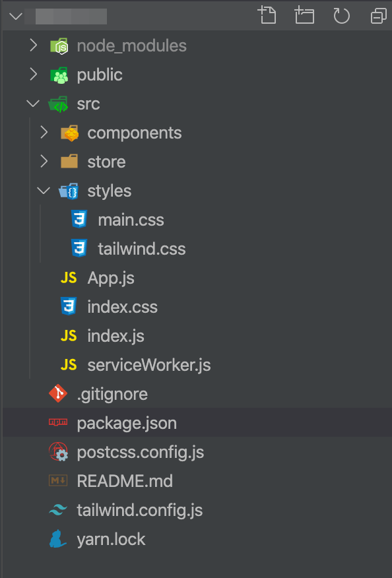
Task: Click the npm icon beside package.json
Action: 58,422
